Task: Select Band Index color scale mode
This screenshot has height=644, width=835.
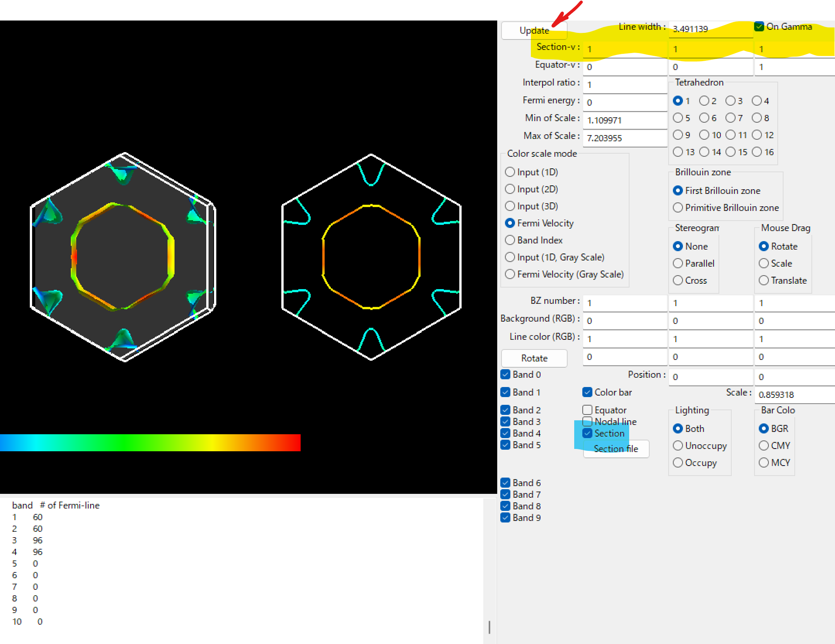Action: [x=510, y=240]
